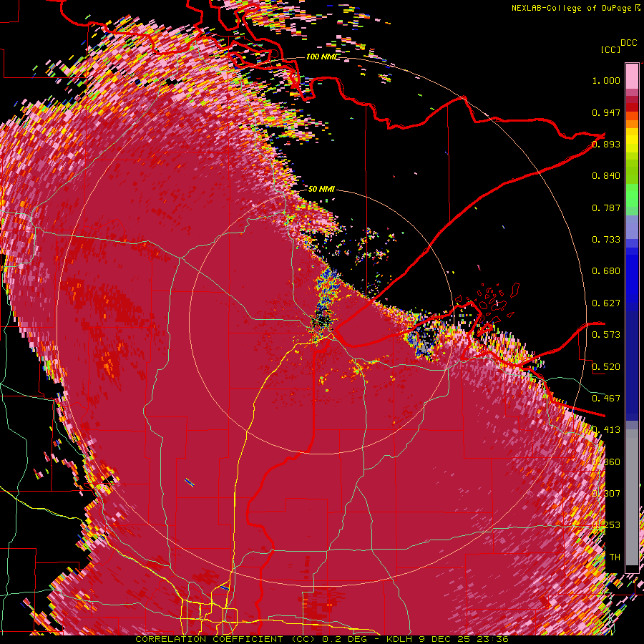Select the 0.947 scale value
Viewport: 644px width, 644px height.
(x=606, y=112)
